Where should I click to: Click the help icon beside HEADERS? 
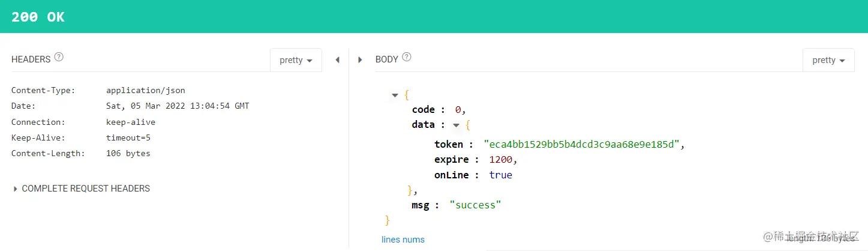[x=59, y=58]
